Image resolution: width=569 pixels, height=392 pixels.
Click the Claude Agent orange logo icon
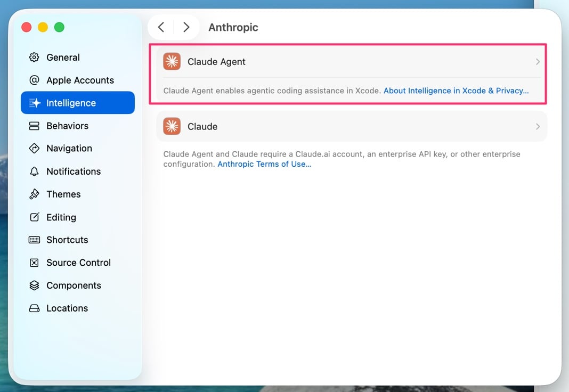click(x=172, y=62)
